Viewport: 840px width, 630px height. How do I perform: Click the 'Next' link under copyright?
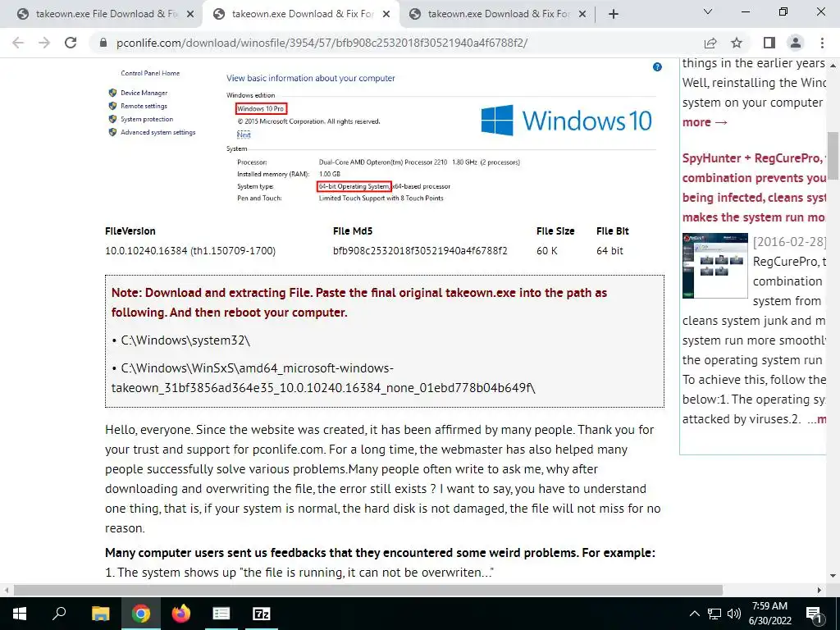coord(244,135)
